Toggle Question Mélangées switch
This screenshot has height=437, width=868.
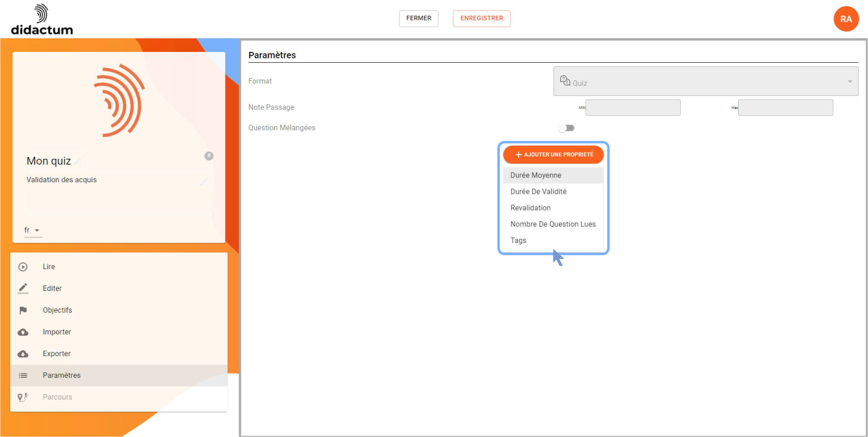(x=566, y=128)
